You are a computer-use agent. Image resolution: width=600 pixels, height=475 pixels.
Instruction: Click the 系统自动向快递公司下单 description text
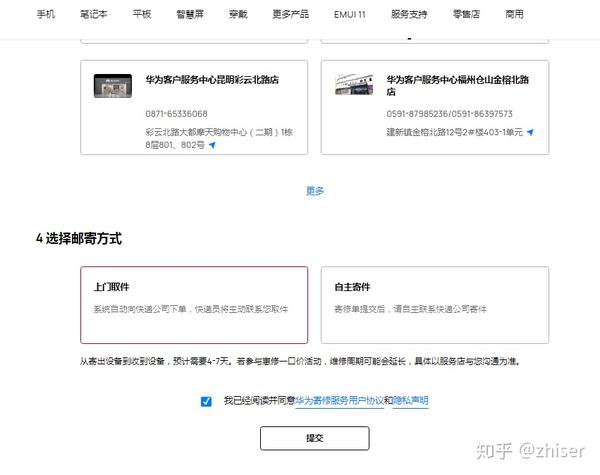[x=191, y=309]
